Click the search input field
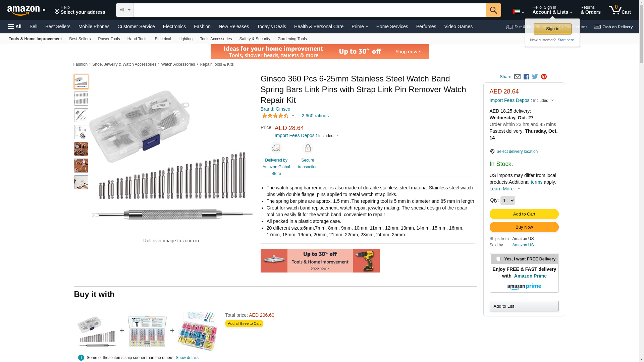This screenshot has height=362, width=644. [x=309, y=10]
